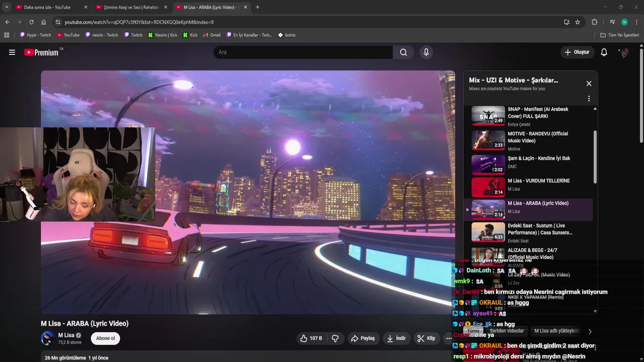Open the Hype - Twitch bookmark
Screen dimensions: 644x362
(x=35, y=35)
